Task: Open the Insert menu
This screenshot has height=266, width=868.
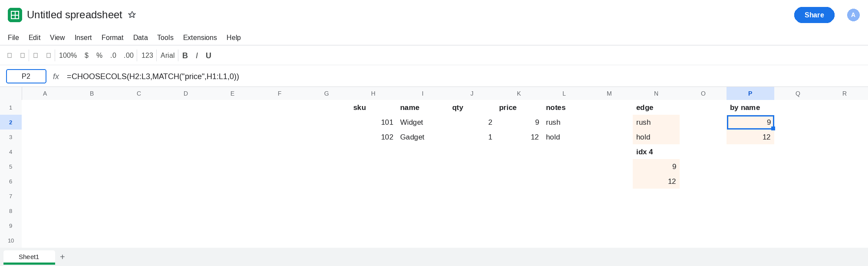Action: (83, 37)
